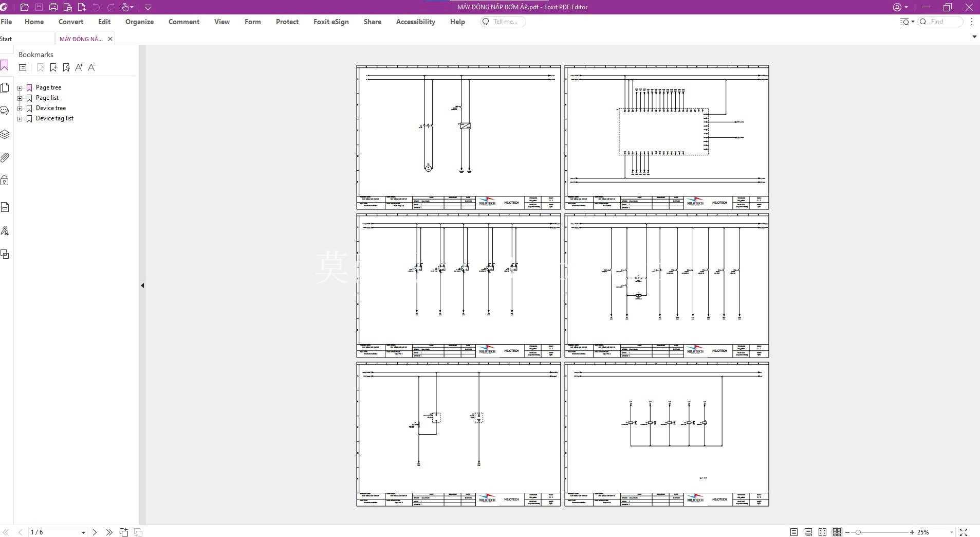
Task: Open the Comment ribbon tab
Action: (184, 22)
